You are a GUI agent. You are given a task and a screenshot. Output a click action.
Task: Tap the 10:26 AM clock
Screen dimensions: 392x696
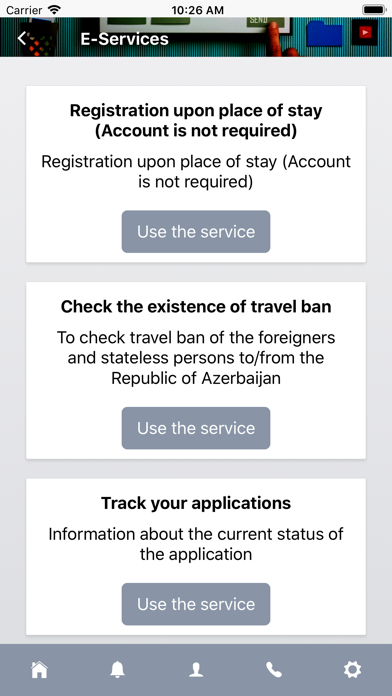[198, 10]
